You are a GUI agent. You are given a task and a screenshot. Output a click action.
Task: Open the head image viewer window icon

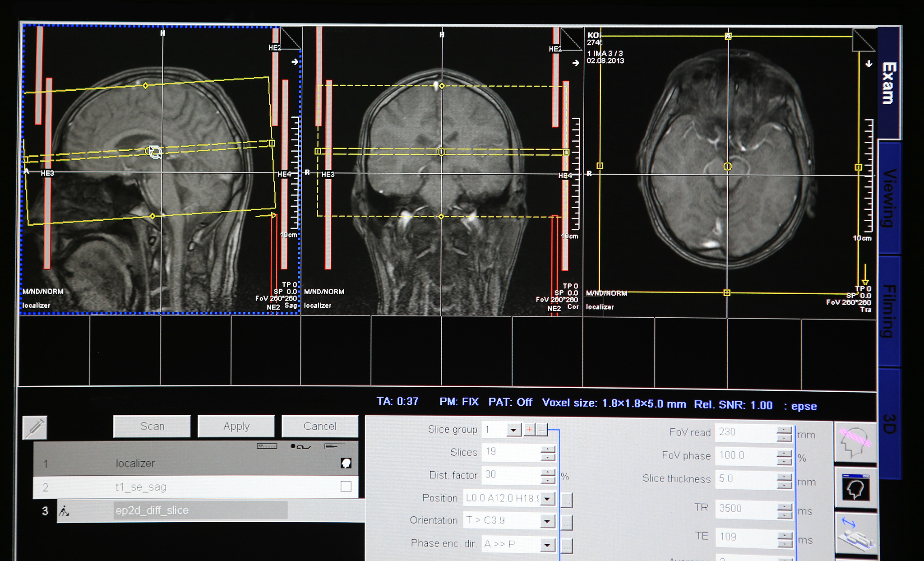tap(855, 488)
